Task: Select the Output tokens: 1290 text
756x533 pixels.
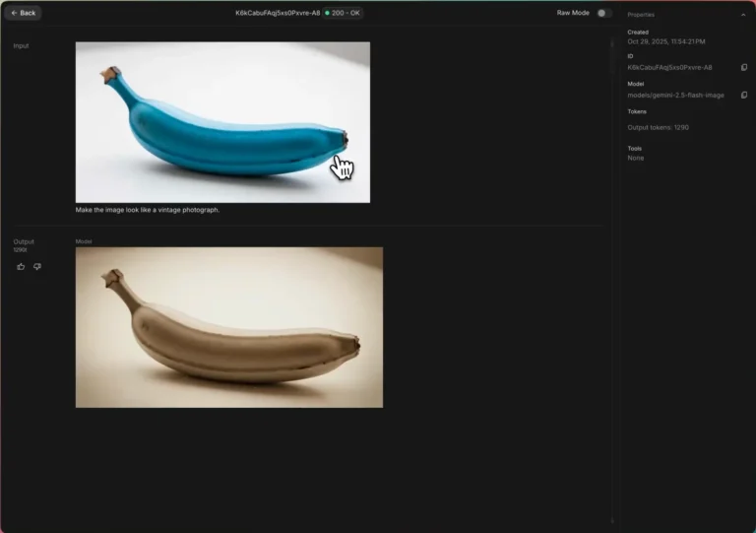Action: coord(659,127)
